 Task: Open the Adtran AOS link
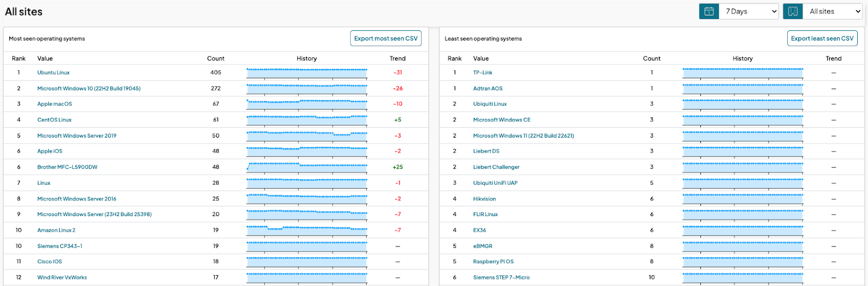[x=488, y=88]
